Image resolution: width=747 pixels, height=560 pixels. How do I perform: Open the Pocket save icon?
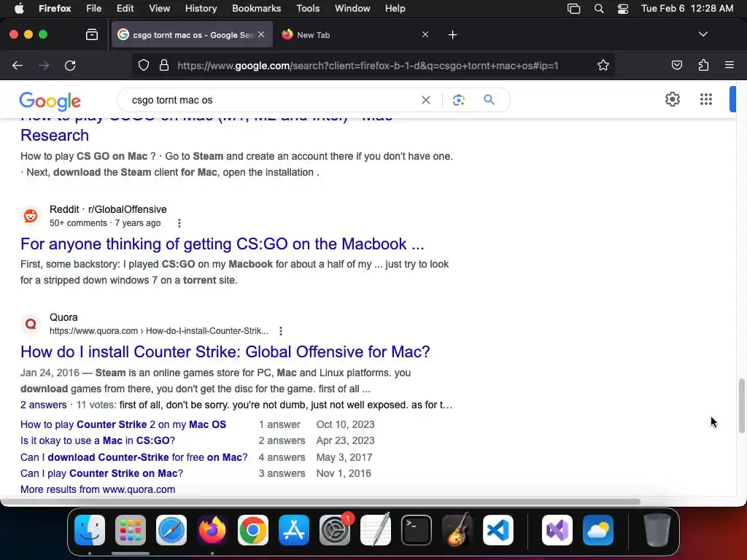coord(676,65)
